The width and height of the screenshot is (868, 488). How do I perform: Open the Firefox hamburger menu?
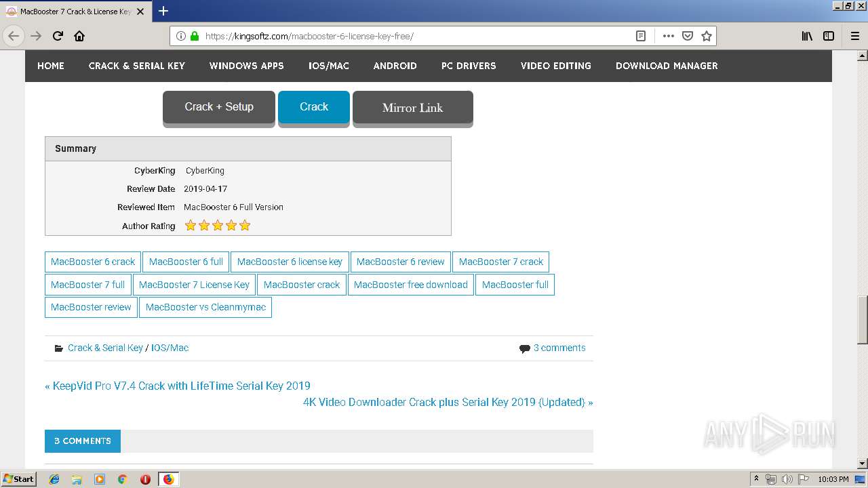[x=854, y=36]
